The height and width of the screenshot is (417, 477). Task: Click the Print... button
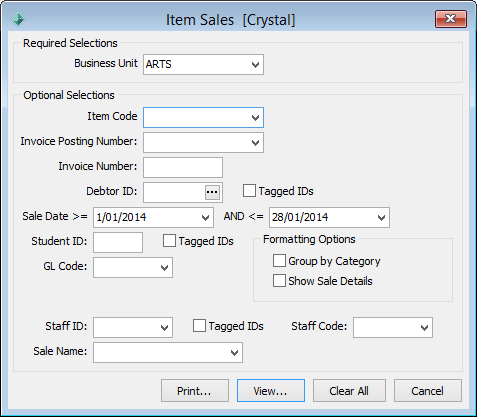(x=195, y=390)
